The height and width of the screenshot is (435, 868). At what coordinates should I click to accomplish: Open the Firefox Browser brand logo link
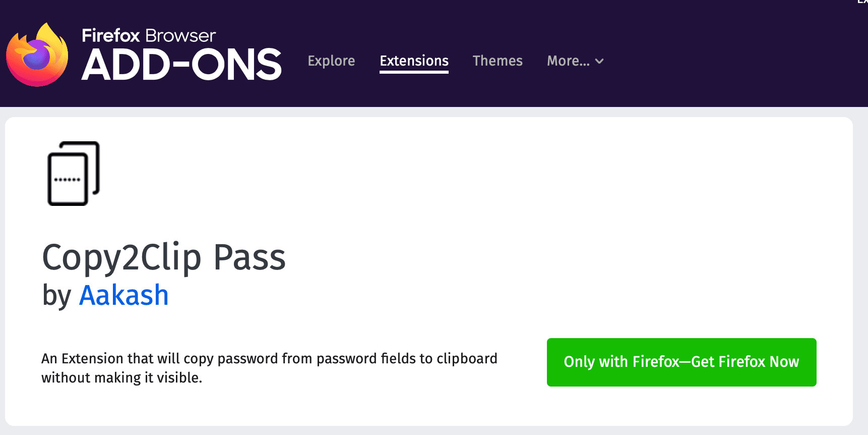point(148,35)
